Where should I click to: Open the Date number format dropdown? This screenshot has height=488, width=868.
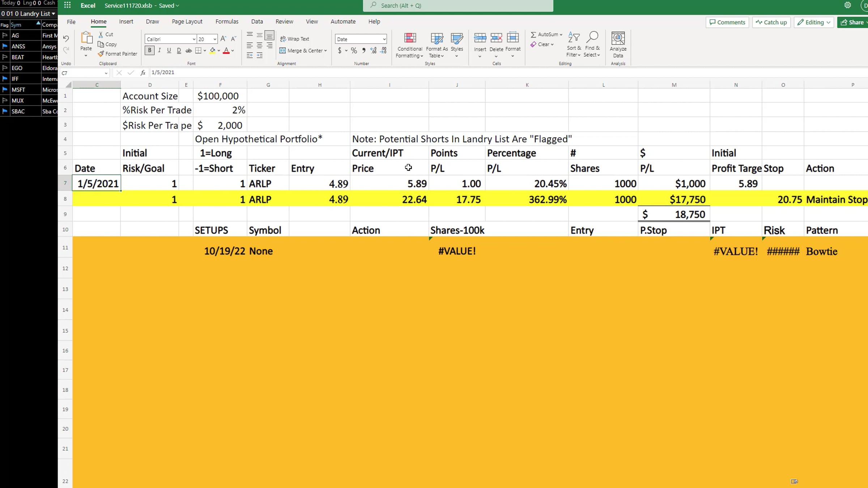(x=384, y=39)
